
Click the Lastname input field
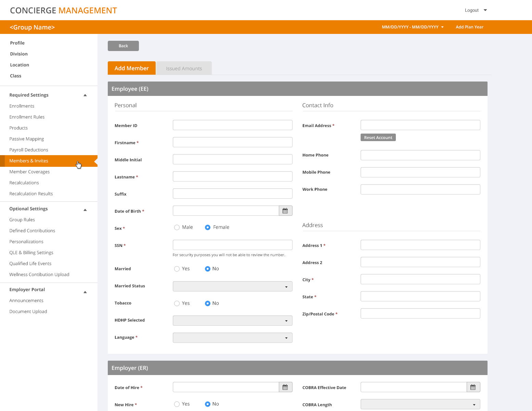pyautogui.click(x=233, y=176)
